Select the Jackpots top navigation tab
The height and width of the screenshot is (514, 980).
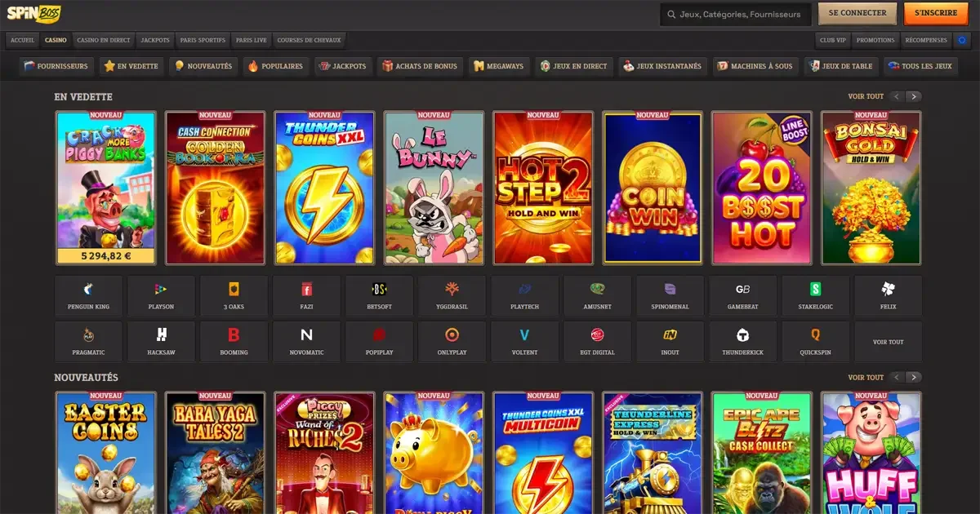point(155,40)
